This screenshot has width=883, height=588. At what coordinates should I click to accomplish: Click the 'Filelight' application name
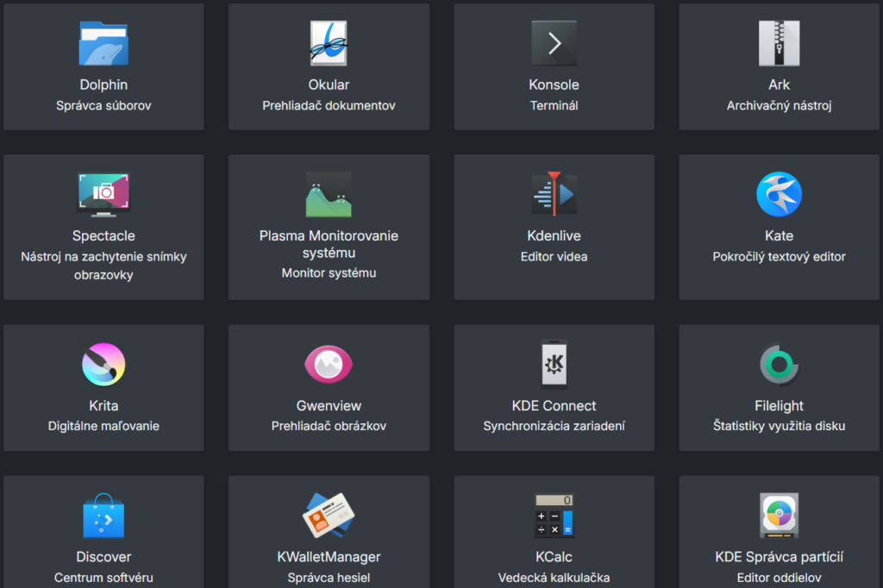tap(780, 405)
